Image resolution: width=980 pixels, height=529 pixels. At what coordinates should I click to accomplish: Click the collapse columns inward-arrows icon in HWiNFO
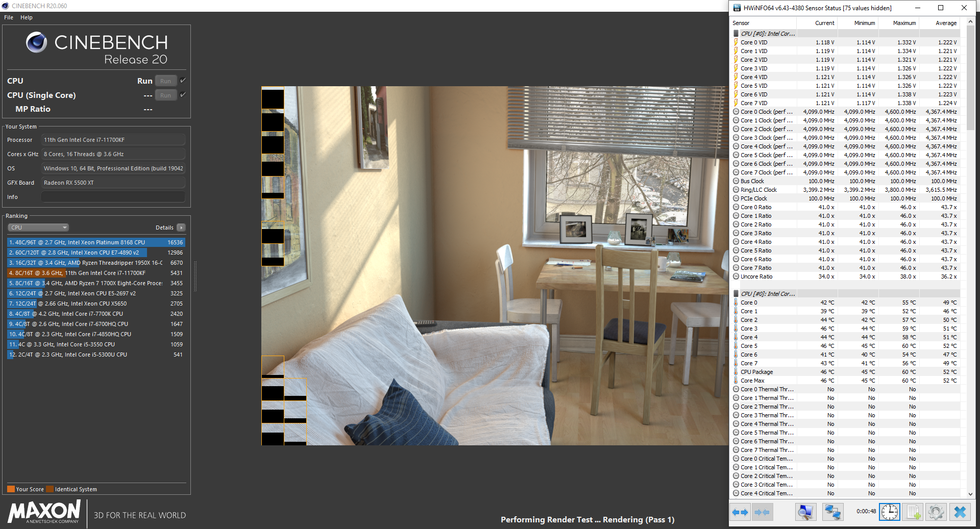(762, 512)
